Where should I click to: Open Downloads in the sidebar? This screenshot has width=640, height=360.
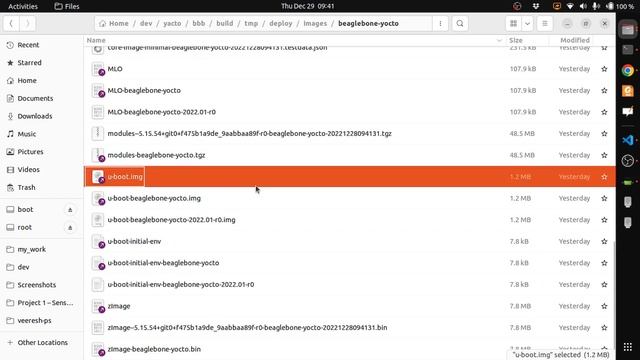coord(42,116)
